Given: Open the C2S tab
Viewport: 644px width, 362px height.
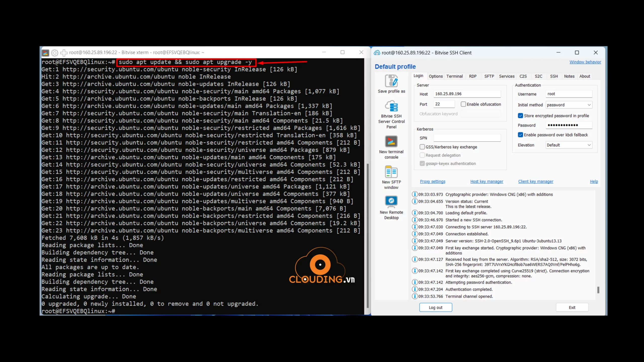Looking at the screenshot, I should [523, 76].
